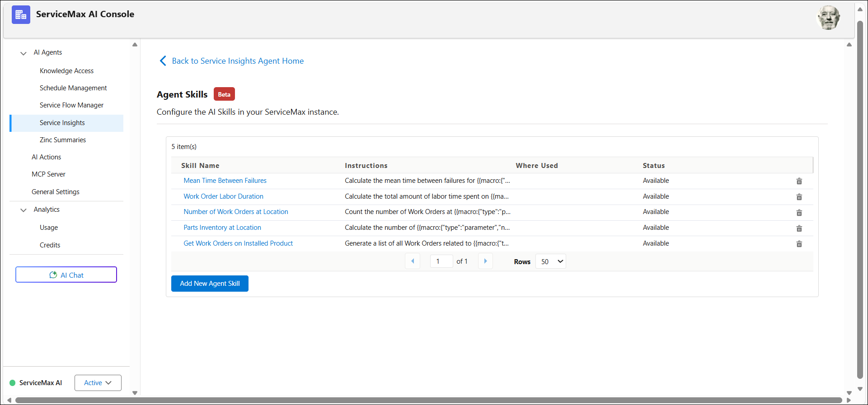868x405 pixels.
Task: Select Service Insights in sidebar
Action: 66,123
